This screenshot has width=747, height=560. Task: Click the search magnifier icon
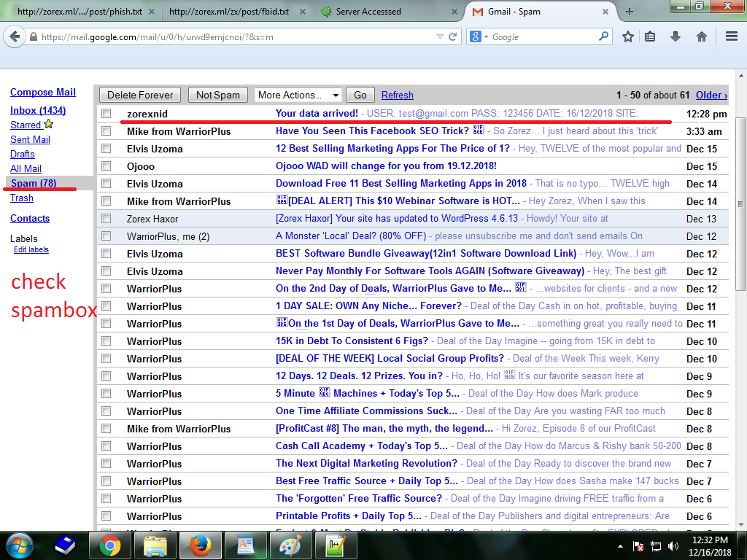(x=603, y=36)
